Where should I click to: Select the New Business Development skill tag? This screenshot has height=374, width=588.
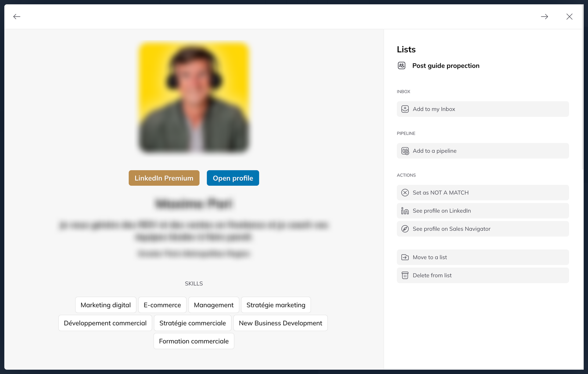tap(280, 323)
